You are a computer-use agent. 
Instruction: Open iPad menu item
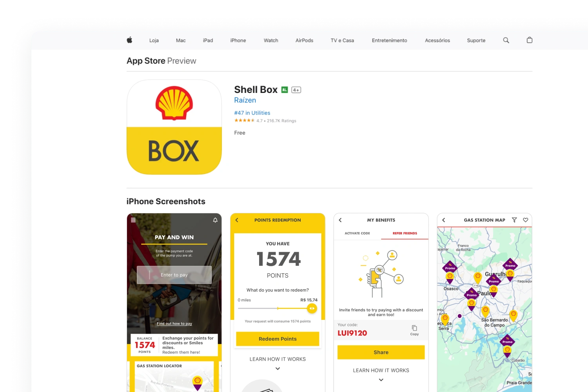tap(208, 40)
